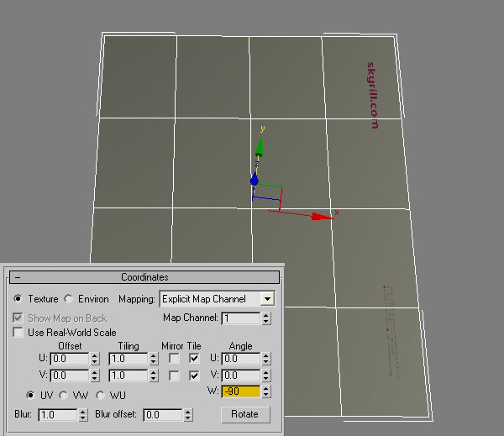The width and height of the screenshot is (504, 436).
Task: Select the Texture radio button
Action: click(18, 298)
